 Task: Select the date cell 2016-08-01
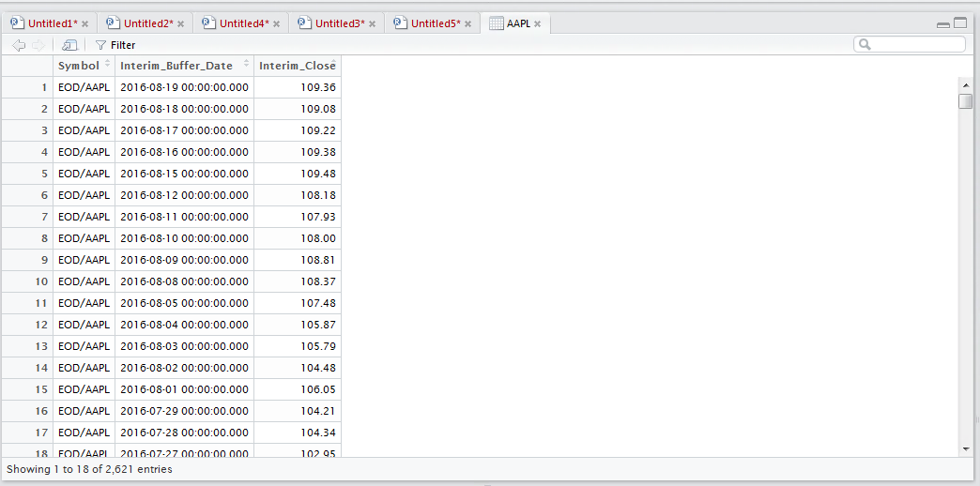tap(184, 389)
